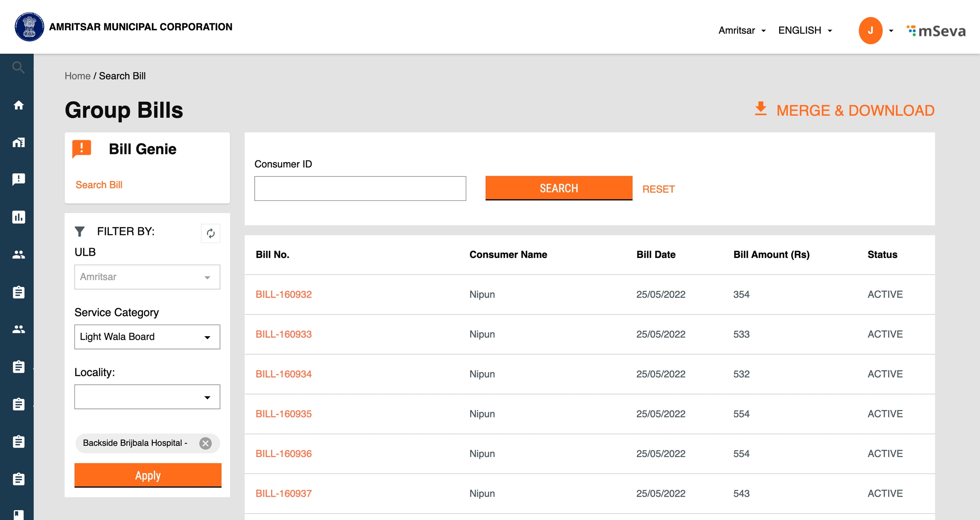Open the Locality dropdown
The height and width of the screenshot is (520, 980).
[147, 397]
